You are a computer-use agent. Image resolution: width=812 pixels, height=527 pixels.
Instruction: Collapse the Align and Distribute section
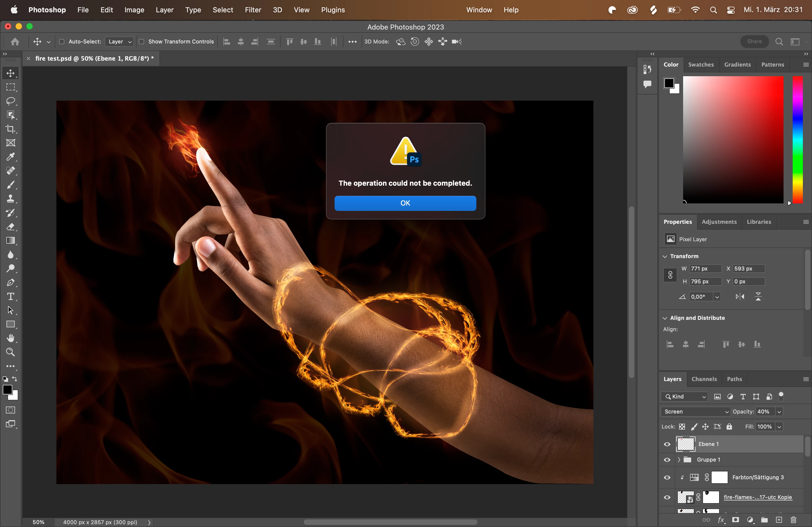coord(665,318)
